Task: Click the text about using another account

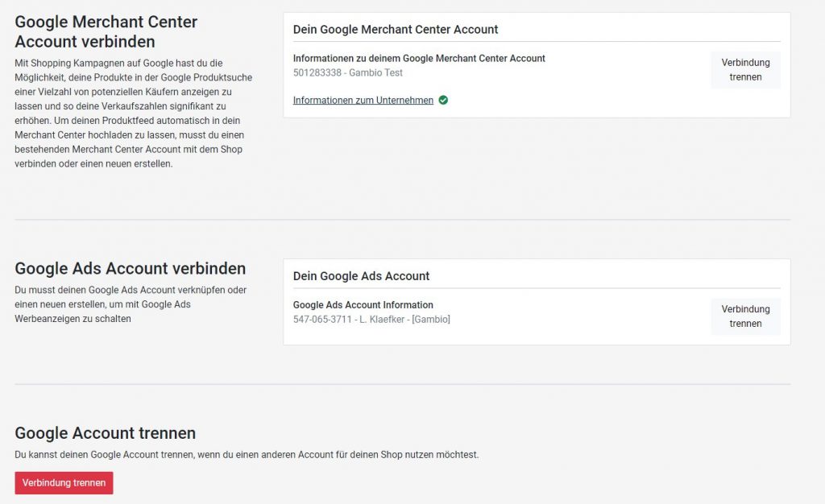Action: pos(247,455)
